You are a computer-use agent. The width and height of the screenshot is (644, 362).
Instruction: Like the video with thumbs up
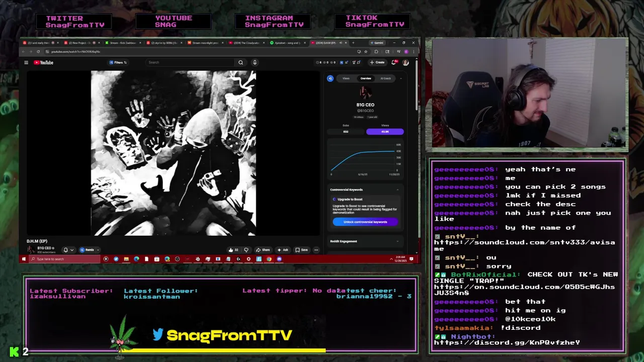(x=233, y=250)
